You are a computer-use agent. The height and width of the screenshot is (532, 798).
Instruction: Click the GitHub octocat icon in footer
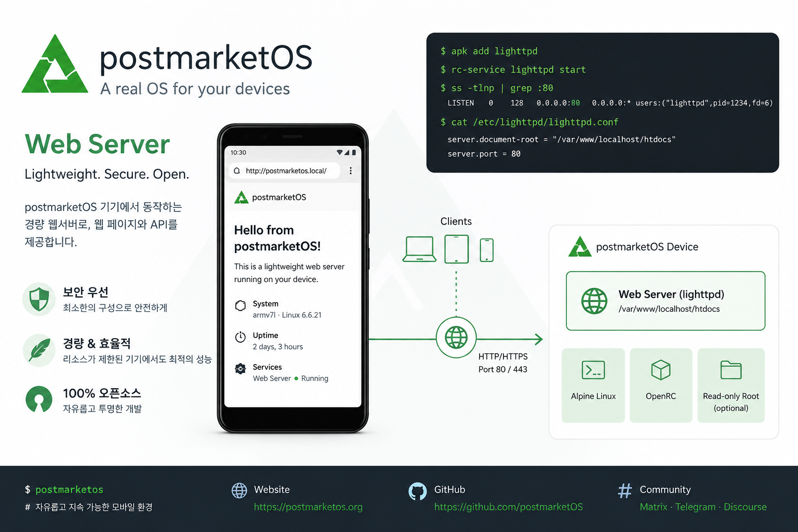tap(418, 491)
